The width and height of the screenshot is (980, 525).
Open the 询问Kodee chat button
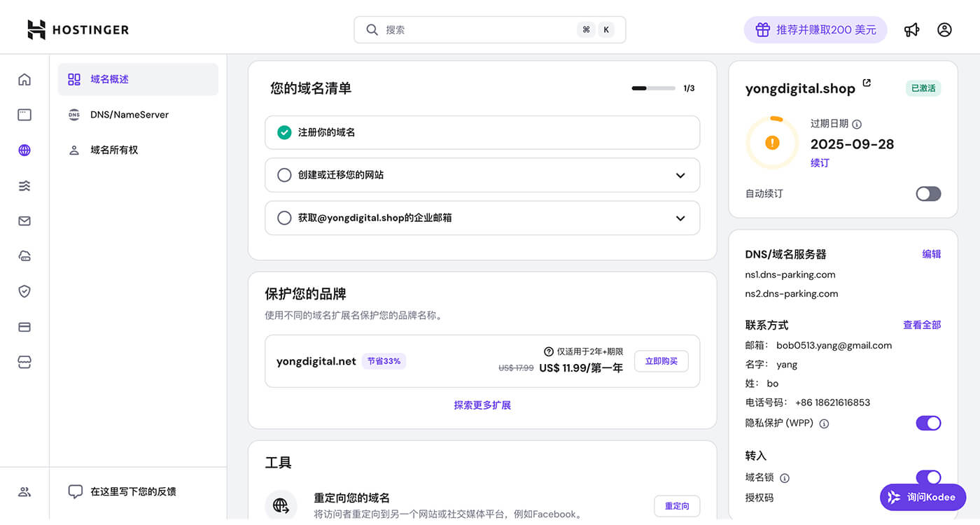pos(923,497)
